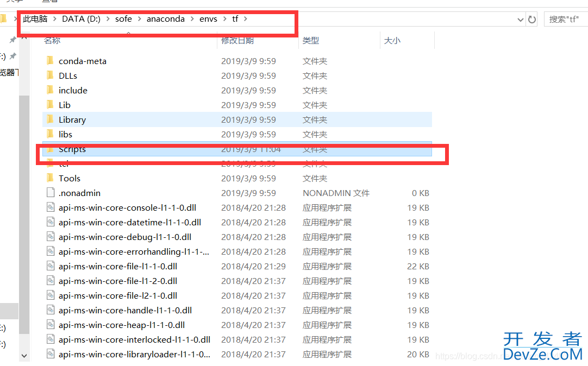Screen dimensions: 588x366
Task: Click the heap-l1-1-0.dll file icon
Action: [50, 324]
